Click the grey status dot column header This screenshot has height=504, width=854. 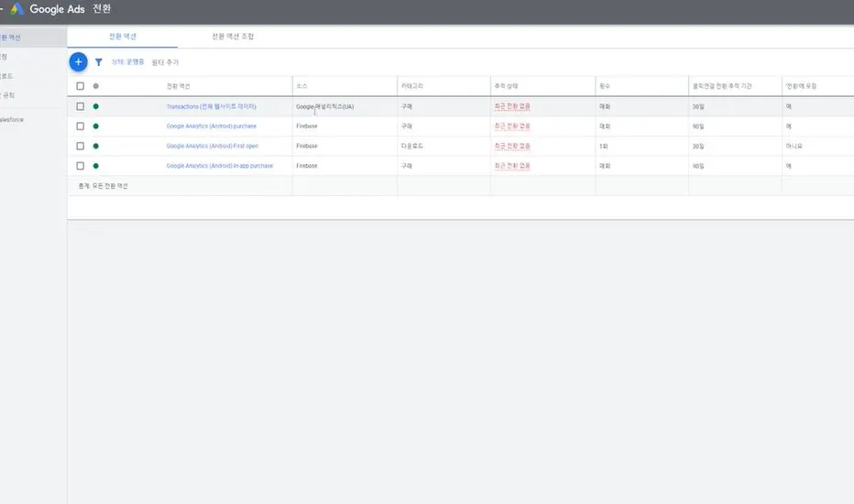point(96,86)
